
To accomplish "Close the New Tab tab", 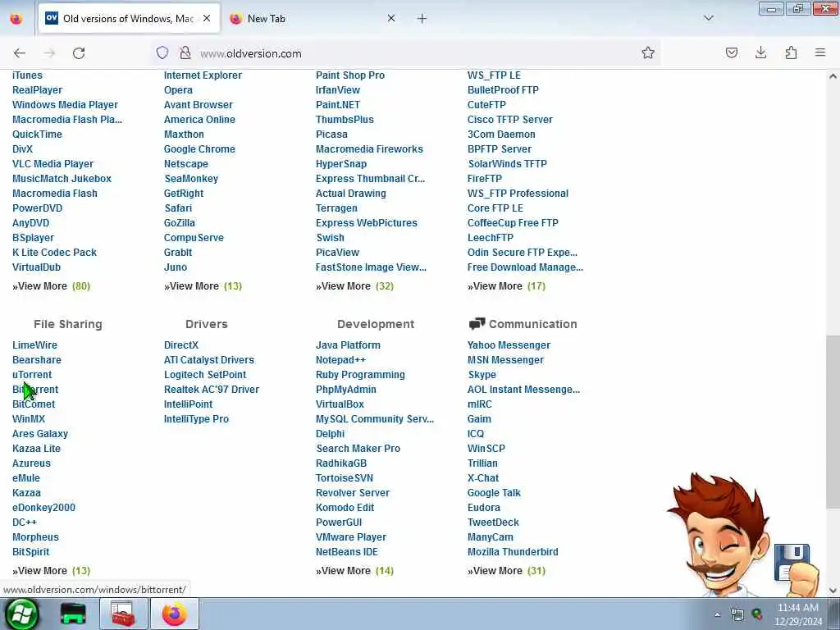I will point(391,18).
